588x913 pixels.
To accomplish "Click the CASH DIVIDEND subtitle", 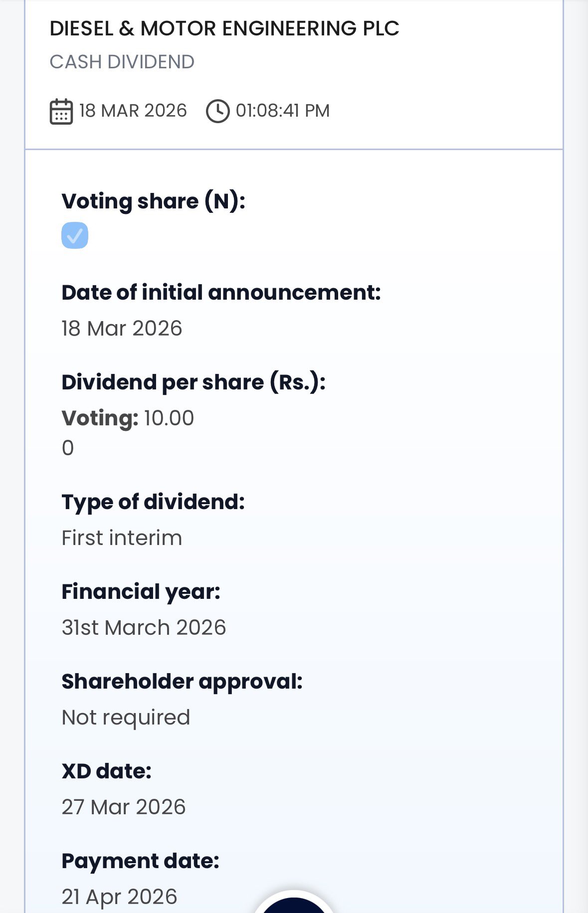I will (x=122, y=62).
